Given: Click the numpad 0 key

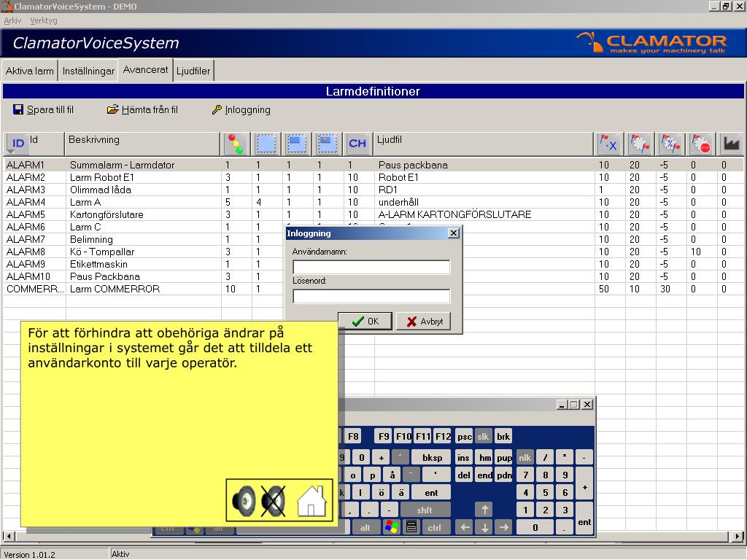Looking at the screenshot, I should [x=535, y=527].
